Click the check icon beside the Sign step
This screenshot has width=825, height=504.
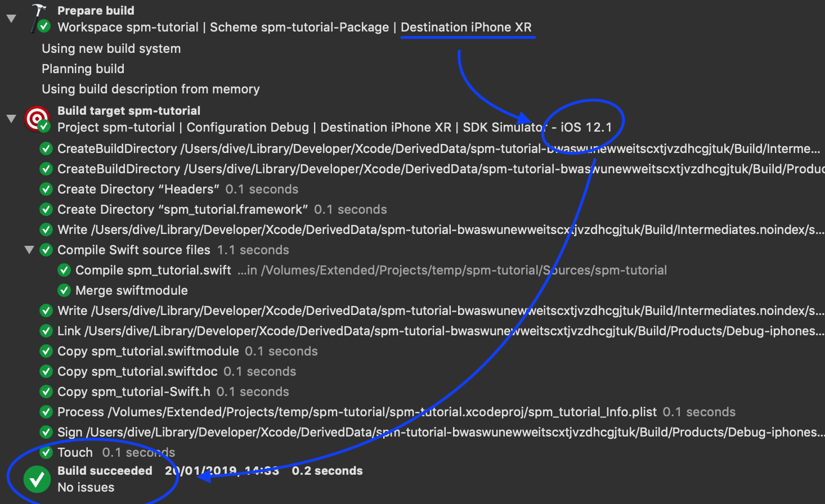pyautogui.click(x=46, y=433)
